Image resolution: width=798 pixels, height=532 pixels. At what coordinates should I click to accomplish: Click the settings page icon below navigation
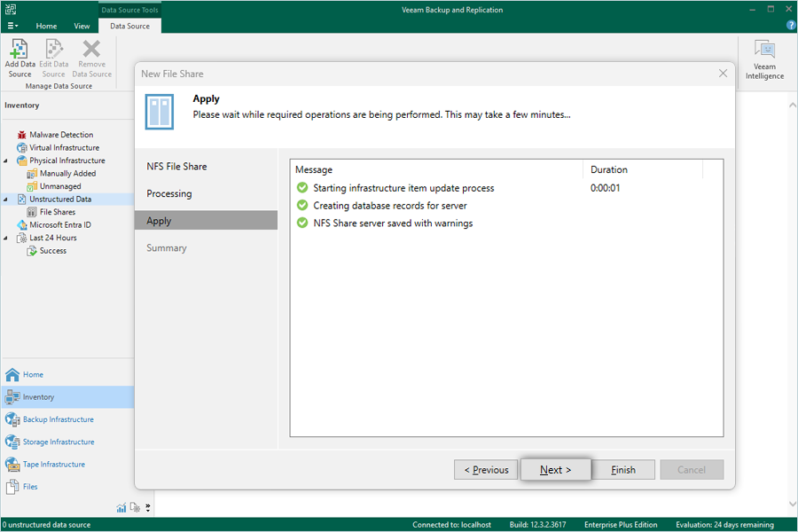(135, 507)
